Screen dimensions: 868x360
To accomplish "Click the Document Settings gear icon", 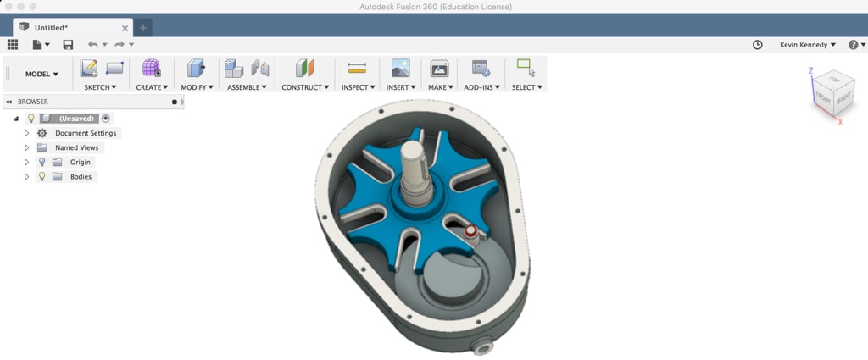I will click(x=42, y=133).
